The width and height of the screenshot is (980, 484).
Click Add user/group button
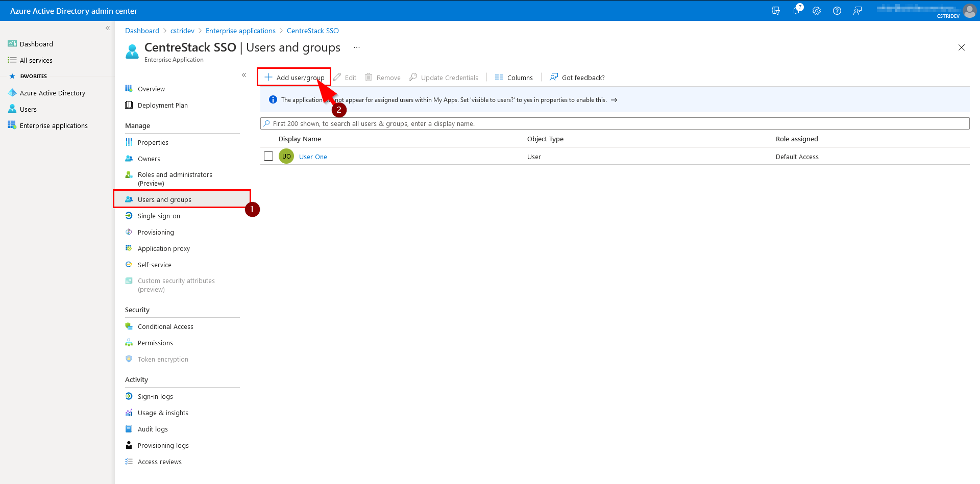295,78
